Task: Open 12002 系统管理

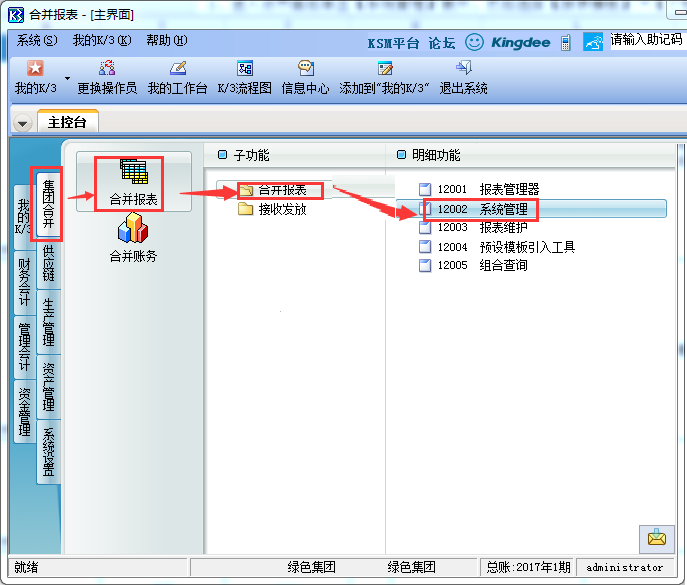Action: coord(531,209)
